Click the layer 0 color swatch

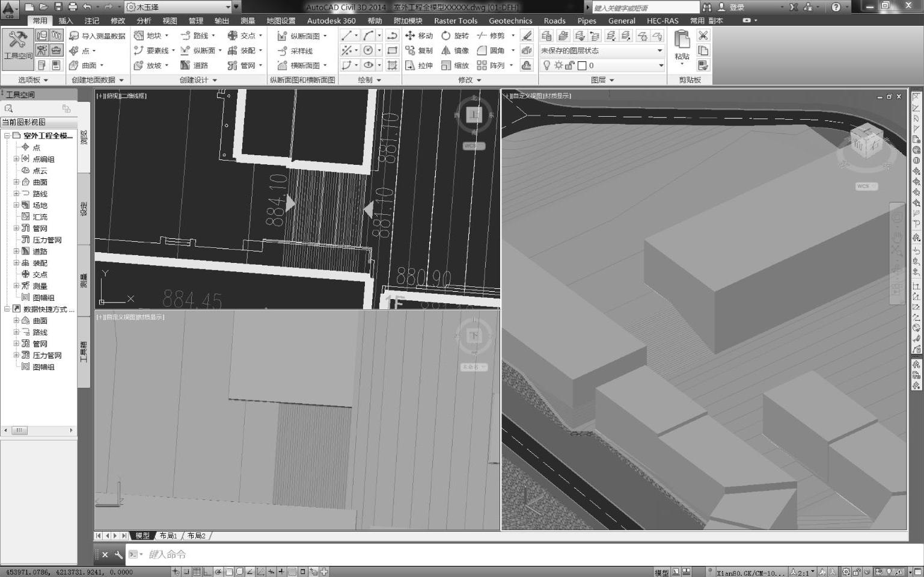[582, 66]
